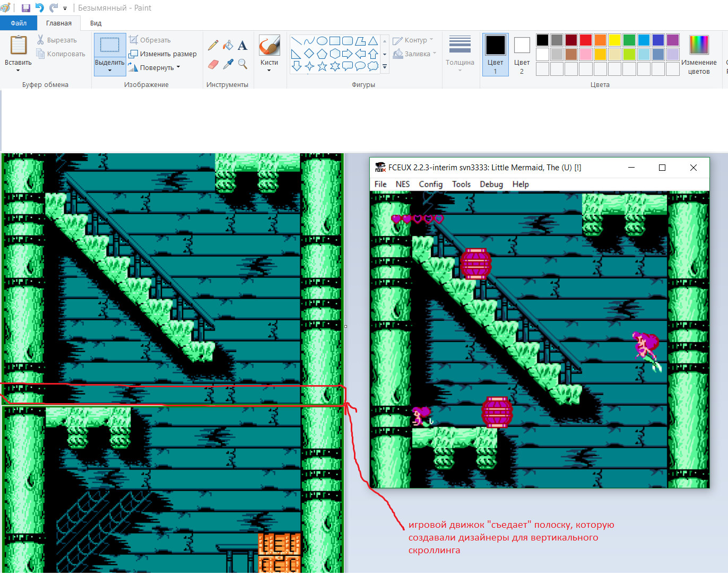728x575 pixels.
Task: Click the Save icon in quick access toolbar
Action: 25,8
